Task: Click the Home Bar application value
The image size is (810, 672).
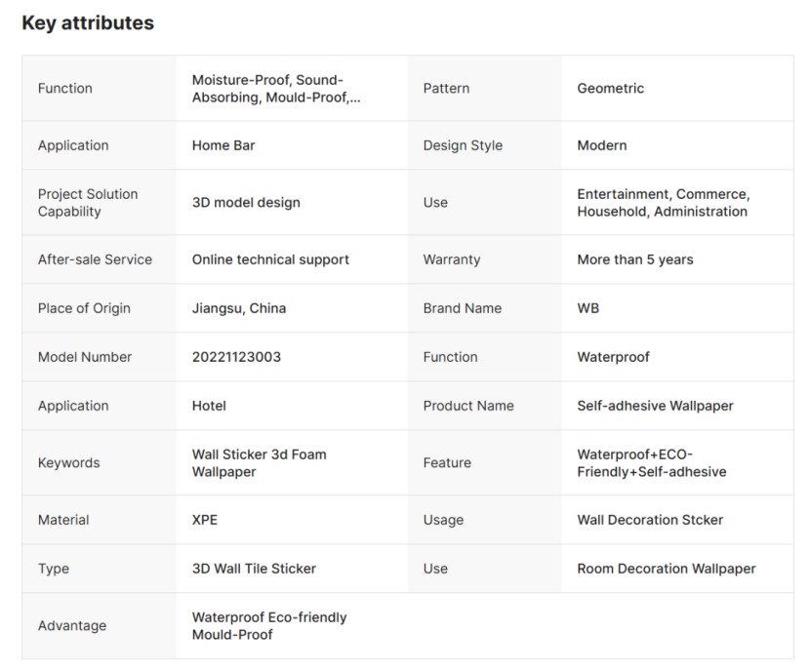Action: tap(223, 145)
